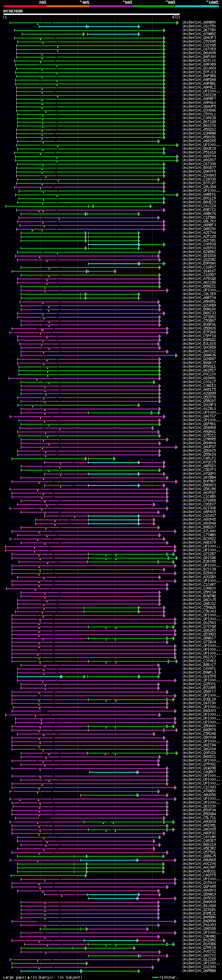Open entry UniRef100_P62717
Image resolution: width=222 pixels, height=980 pixels.
[199, 657]
